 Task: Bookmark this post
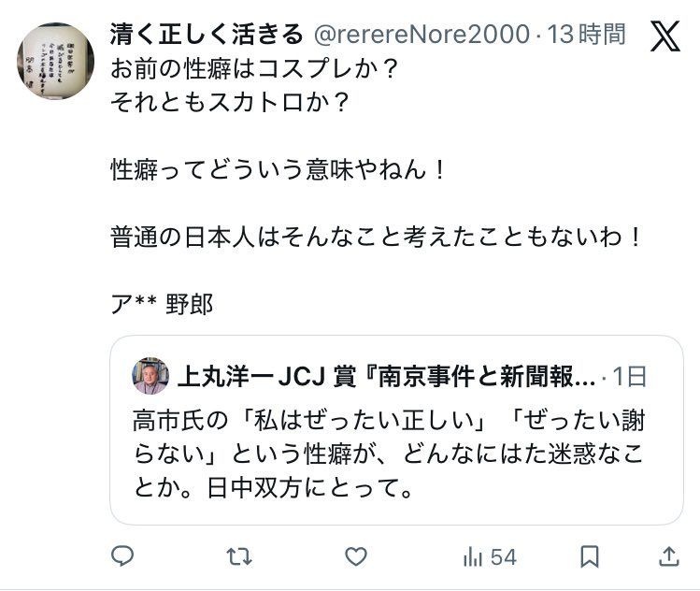(x=590, y=557)
